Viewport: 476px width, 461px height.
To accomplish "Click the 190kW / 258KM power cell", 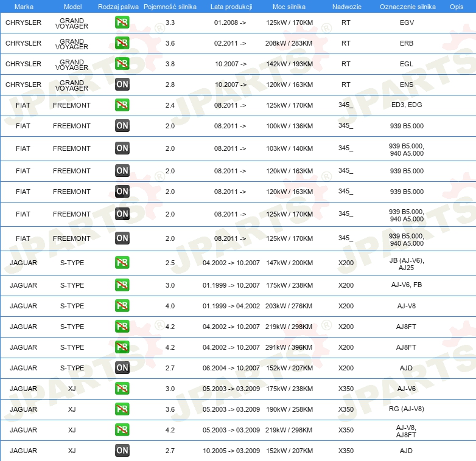I will tap(289, 409).
